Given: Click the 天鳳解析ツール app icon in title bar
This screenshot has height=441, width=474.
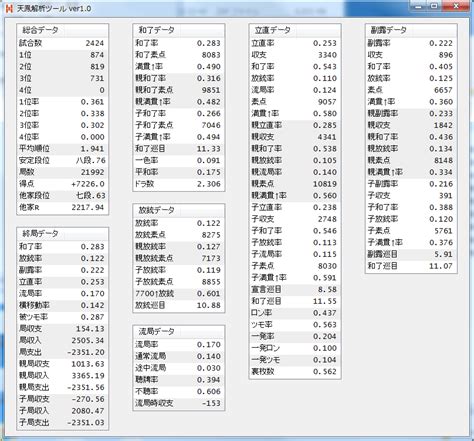Looking at the screenshot, I should click(x=9, y=8).
